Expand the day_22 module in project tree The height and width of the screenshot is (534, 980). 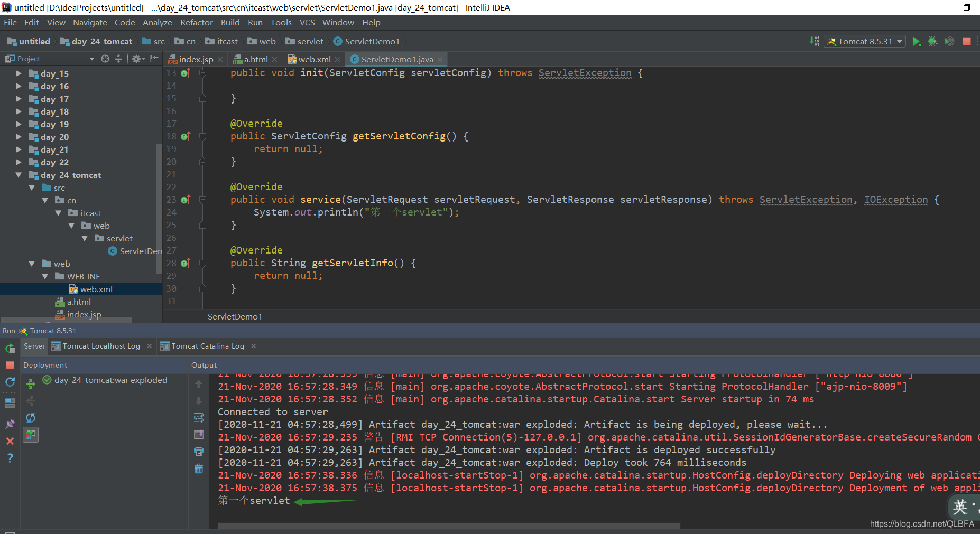coord(19,162)
